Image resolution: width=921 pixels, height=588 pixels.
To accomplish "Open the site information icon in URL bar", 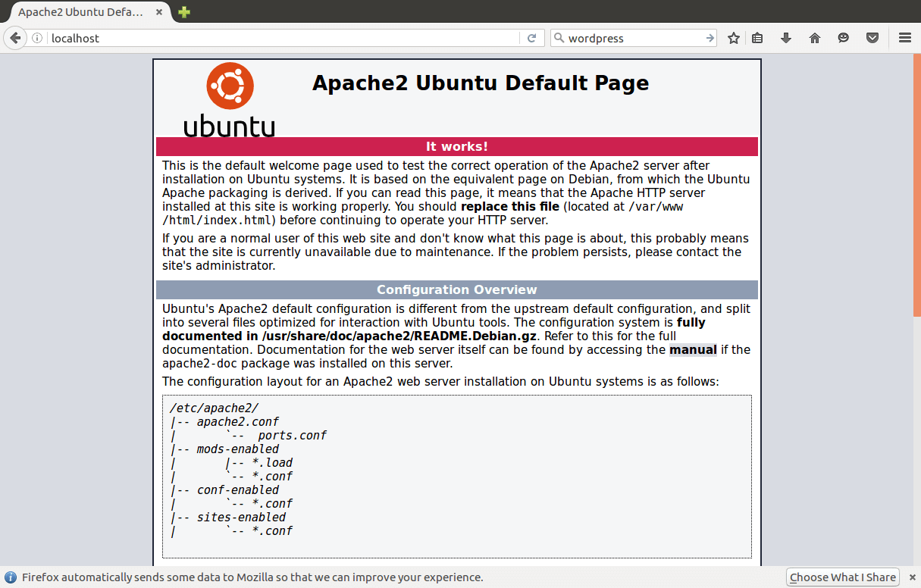I will pyautogui.click(x=37, y=38).
